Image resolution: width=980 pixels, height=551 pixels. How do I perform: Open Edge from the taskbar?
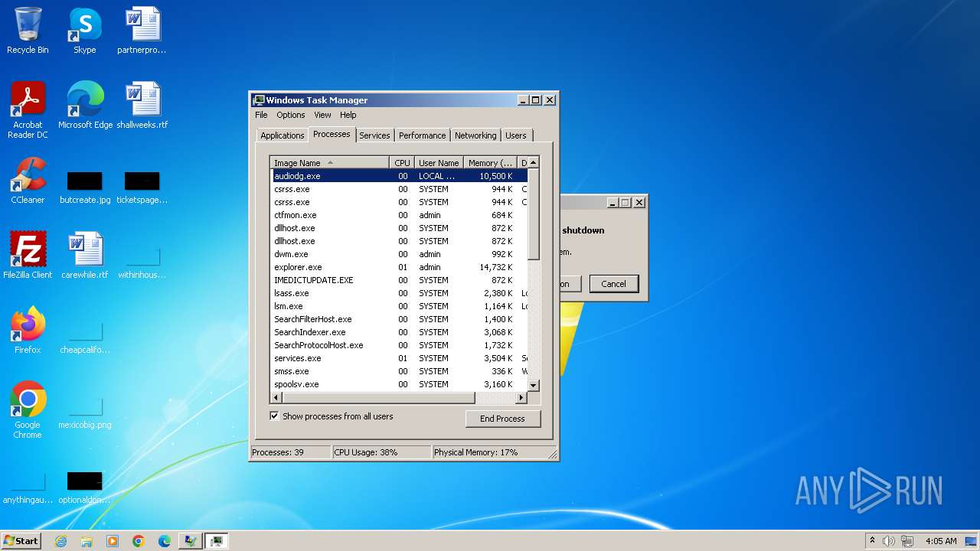165,541
